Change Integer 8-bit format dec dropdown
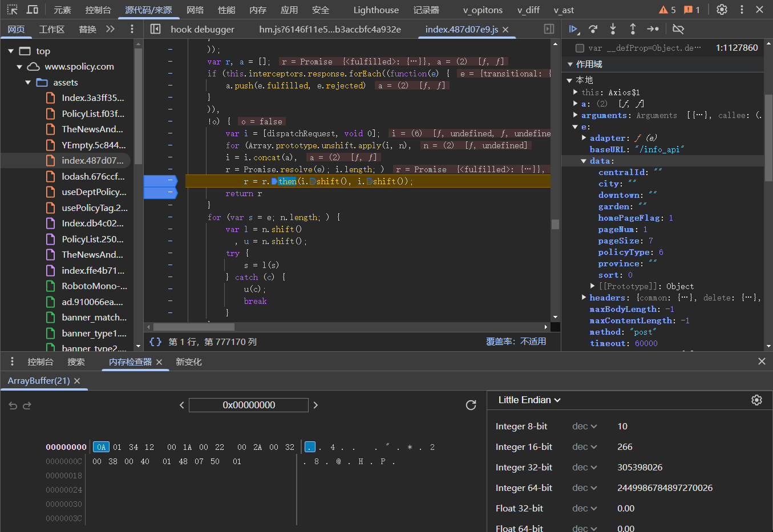 (585, 427)
